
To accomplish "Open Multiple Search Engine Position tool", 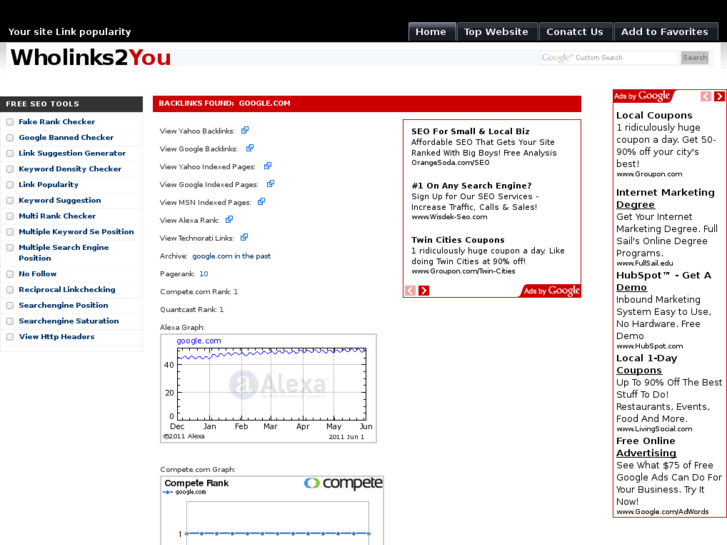I will (64, 253).
